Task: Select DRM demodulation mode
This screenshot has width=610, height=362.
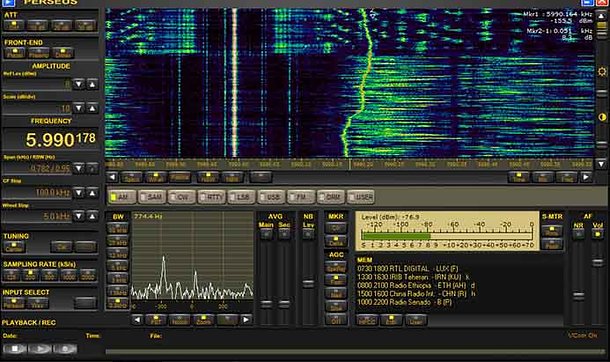Action: [331, 197]
